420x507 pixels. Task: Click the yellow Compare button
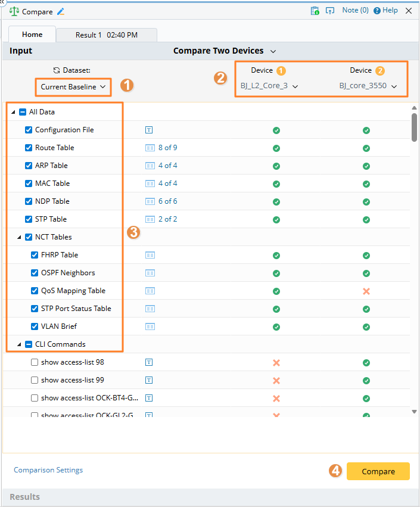coord(378,471)
